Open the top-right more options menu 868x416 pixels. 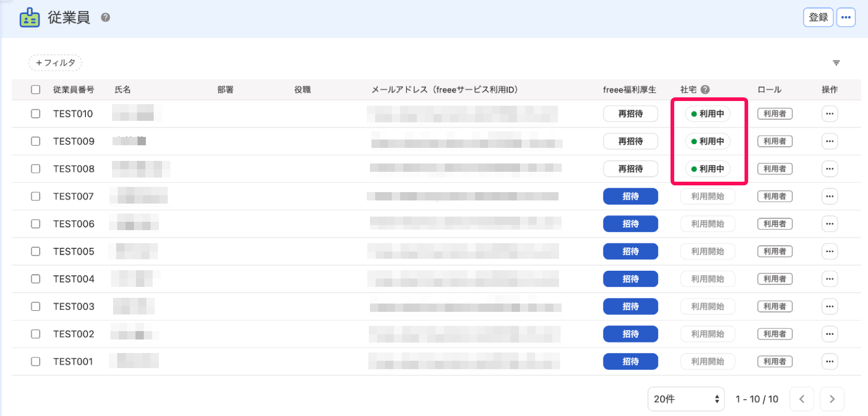(846, 17)
